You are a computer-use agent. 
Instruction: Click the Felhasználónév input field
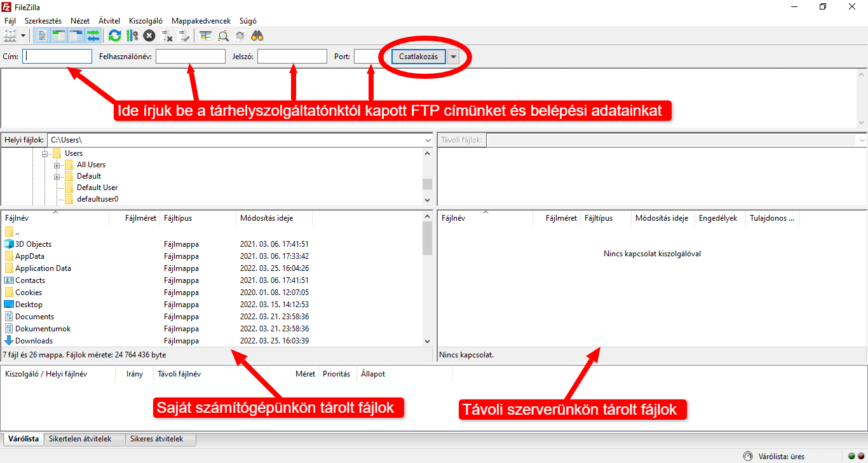click(x=191, y=57)
